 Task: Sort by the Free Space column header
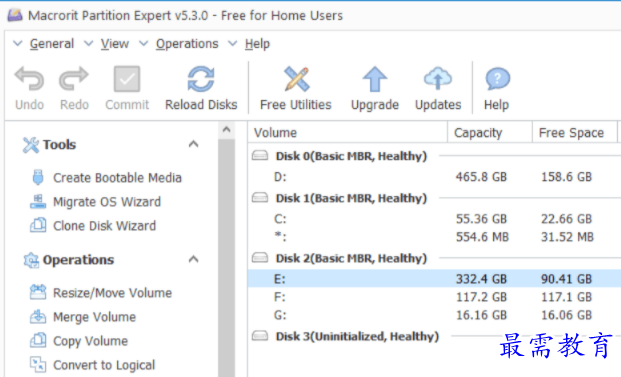(575, 133)
